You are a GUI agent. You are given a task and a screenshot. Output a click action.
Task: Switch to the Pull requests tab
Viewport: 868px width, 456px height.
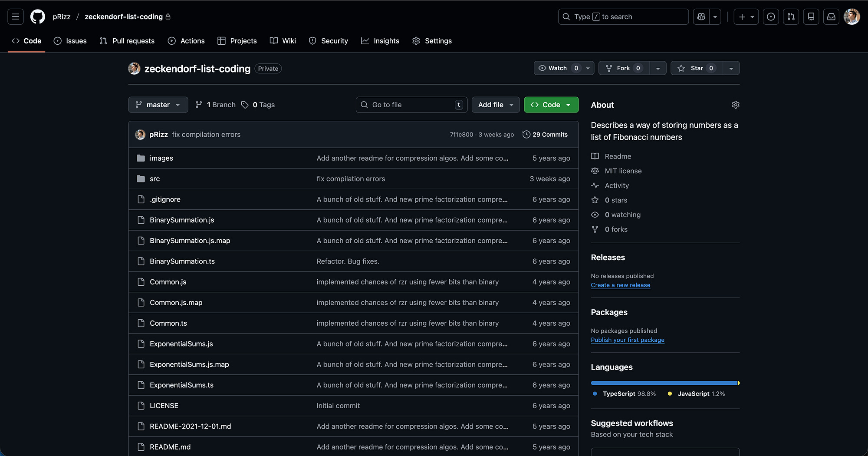click(x=127, y=41)
